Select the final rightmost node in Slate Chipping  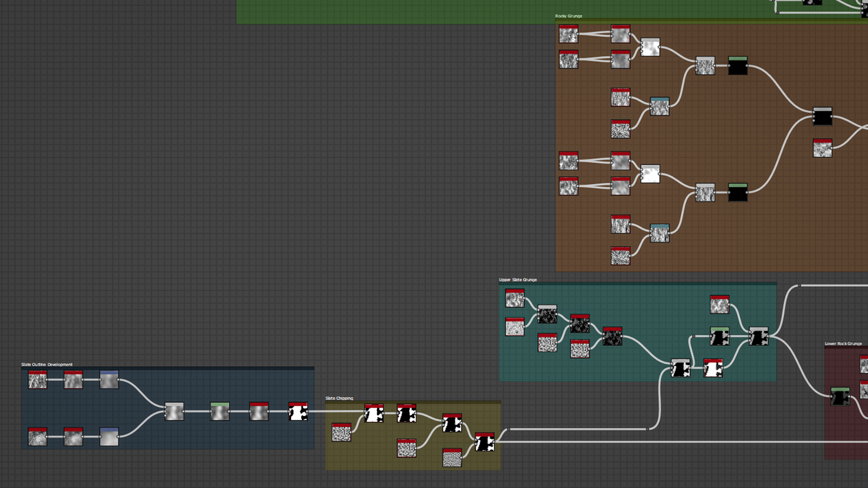485,442
